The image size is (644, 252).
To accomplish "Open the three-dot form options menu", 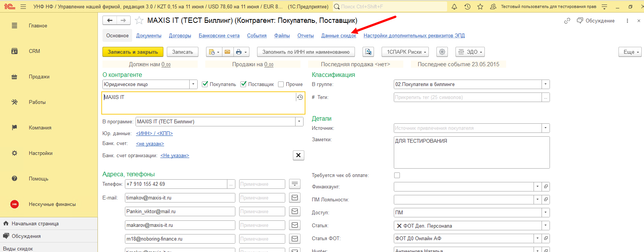I will (x=627, y=21).
